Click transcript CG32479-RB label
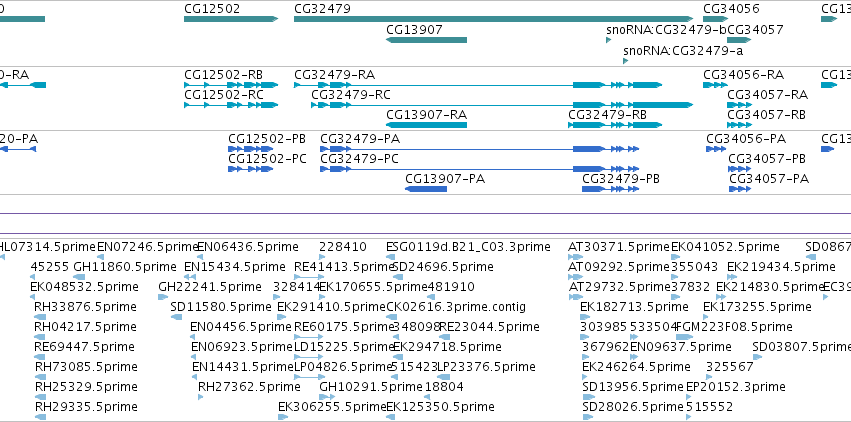 607,114
